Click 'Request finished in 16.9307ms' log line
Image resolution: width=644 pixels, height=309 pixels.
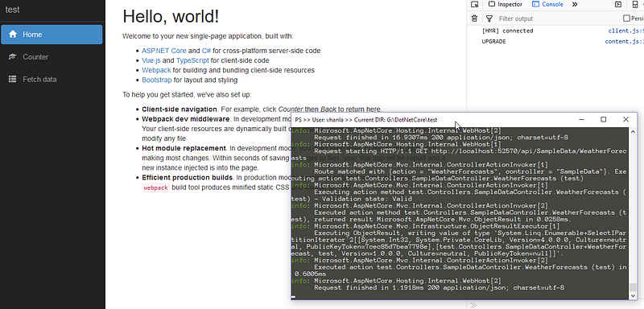coord(441,138)
